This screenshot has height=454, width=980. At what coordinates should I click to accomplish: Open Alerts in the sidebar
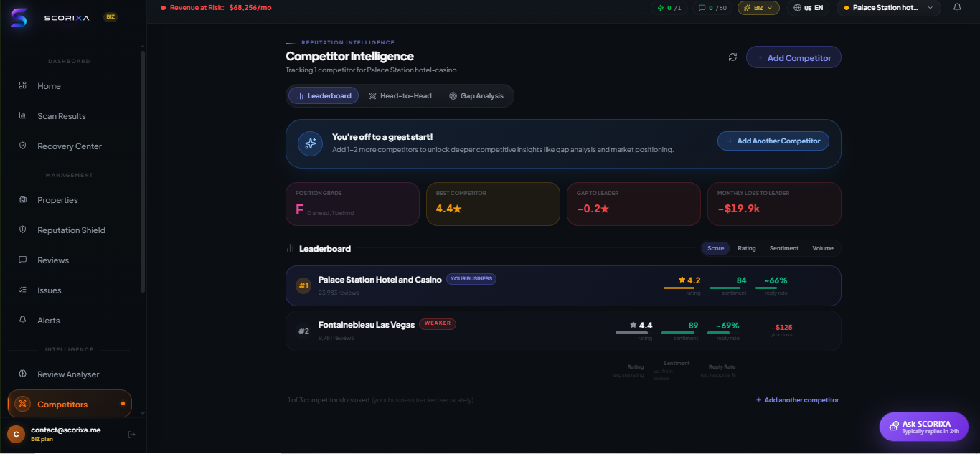pos(49,321)
